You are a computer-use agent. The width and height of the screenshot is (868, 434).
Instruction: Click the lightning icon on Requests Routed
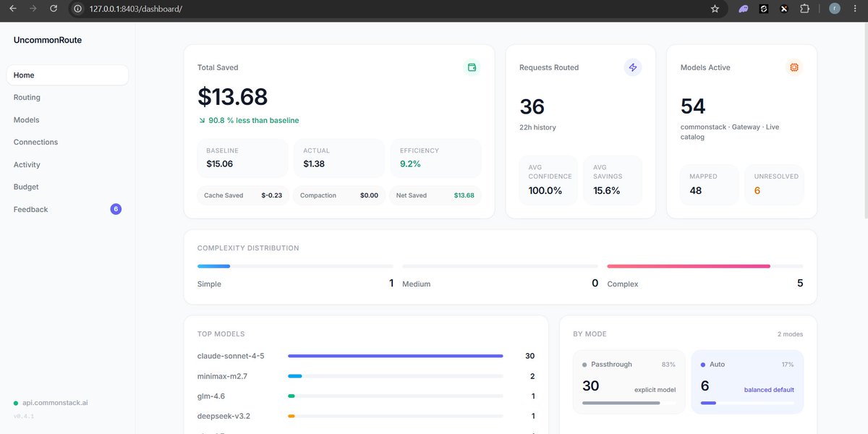click(x=633, y=67)
